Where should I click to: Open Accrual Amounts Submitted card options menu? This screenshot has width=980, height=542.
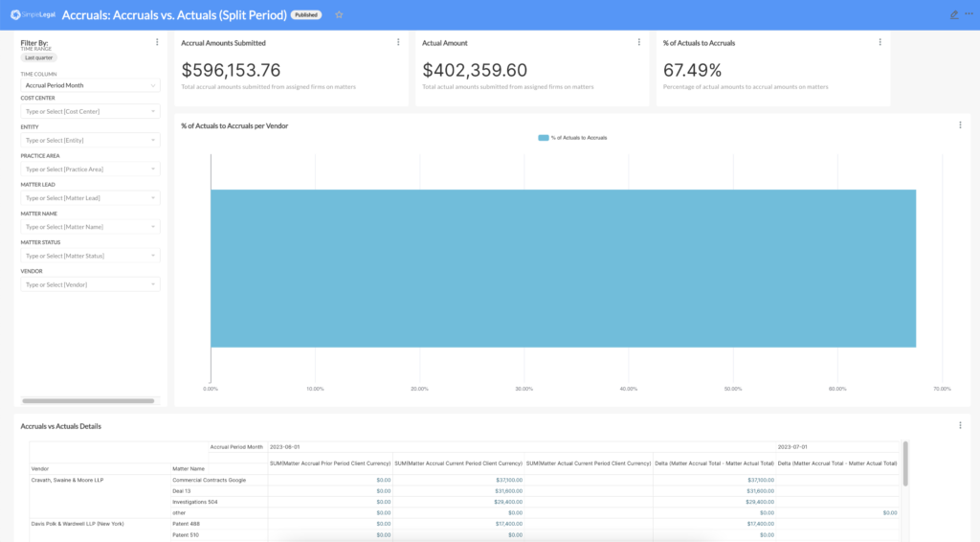pyautogui.click(x=398, y=42)
